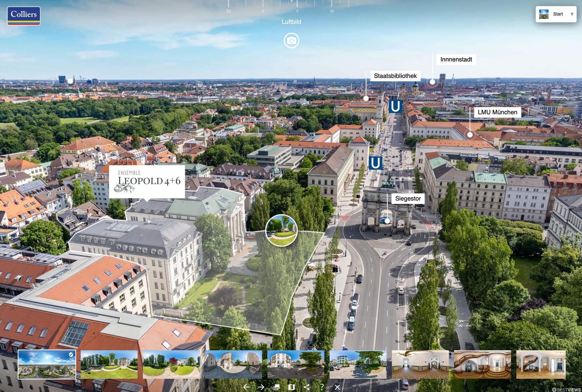
Task: Click the Ensemble Leopold 4+6 label
Action: (147, 181)
